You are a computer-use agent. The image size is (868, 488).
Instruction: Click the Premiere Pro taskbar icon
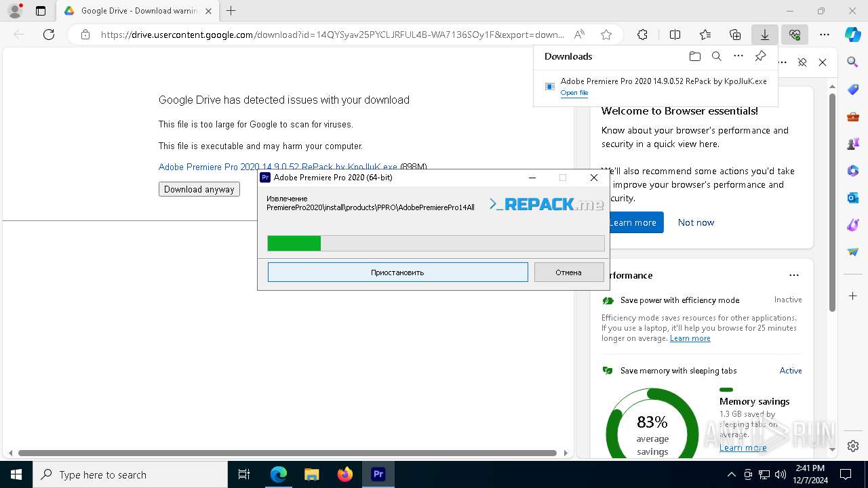tap(378, 474)
